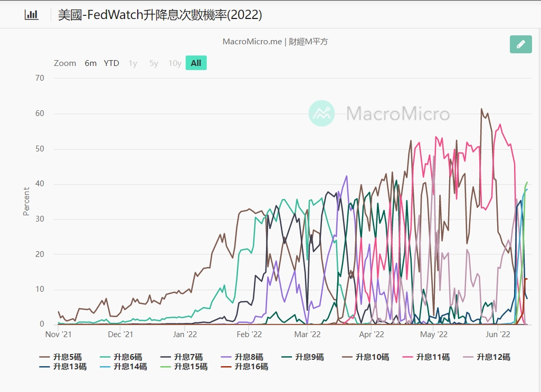Viewport: 541px width, 392px height.
Task: Click the bar chart icon beside the title
Action: point(32,15)
